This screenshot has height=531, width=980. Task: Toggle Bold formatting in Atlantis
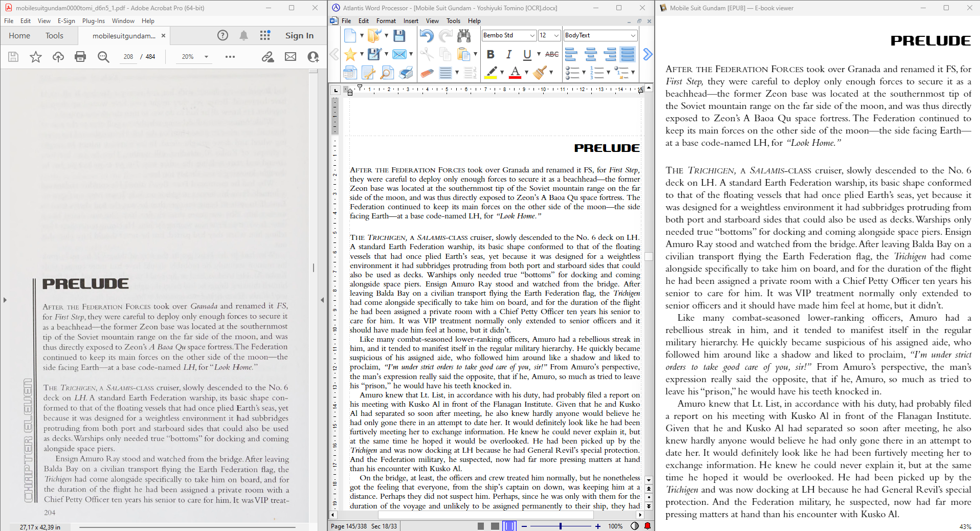491,54
